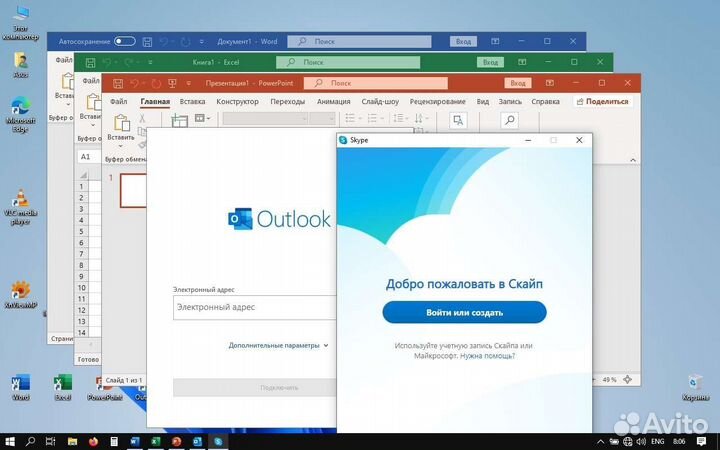Click the Save icon in Word title bar
This screenshot has width=720, height=450.
click(147, 41)
